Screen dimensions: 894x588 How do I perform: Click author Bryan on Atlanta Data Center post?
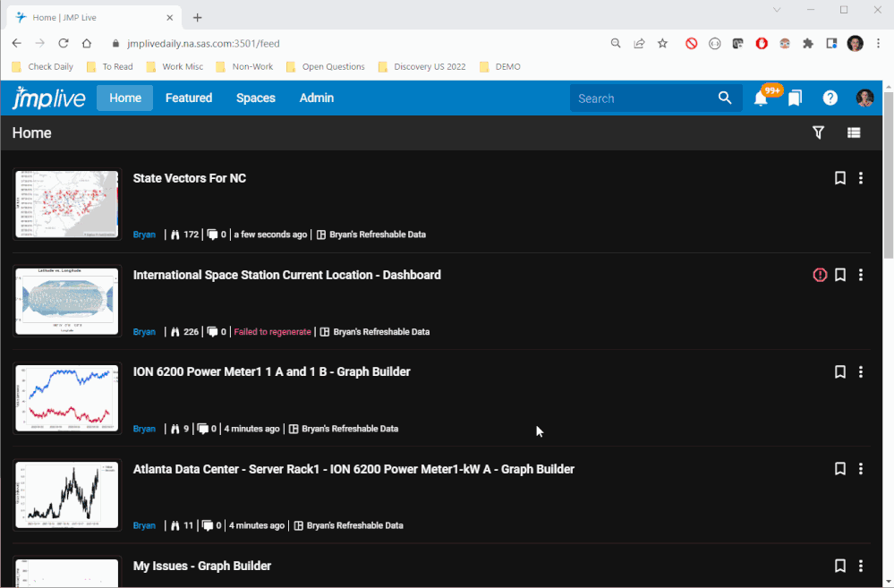pyautogui.click(x=144, y=525)
